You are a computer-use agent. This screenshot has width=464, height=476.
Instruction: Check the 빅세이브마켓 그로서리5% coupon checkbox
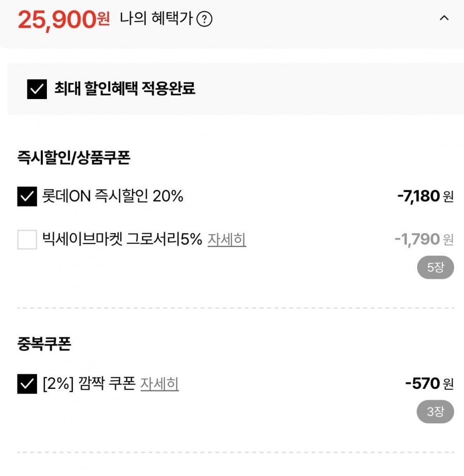coord(27,239)
